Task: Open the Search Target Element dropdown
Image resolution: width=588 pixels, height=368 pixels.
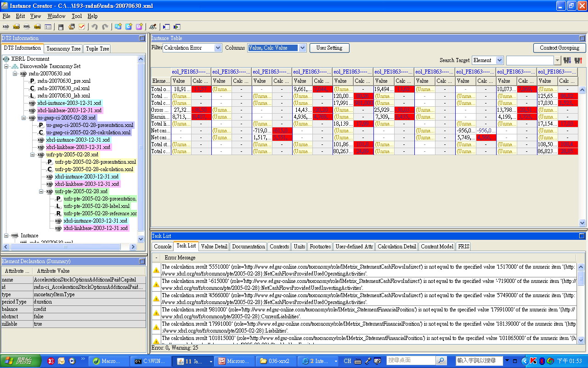Action: click(x=499, y=60)
